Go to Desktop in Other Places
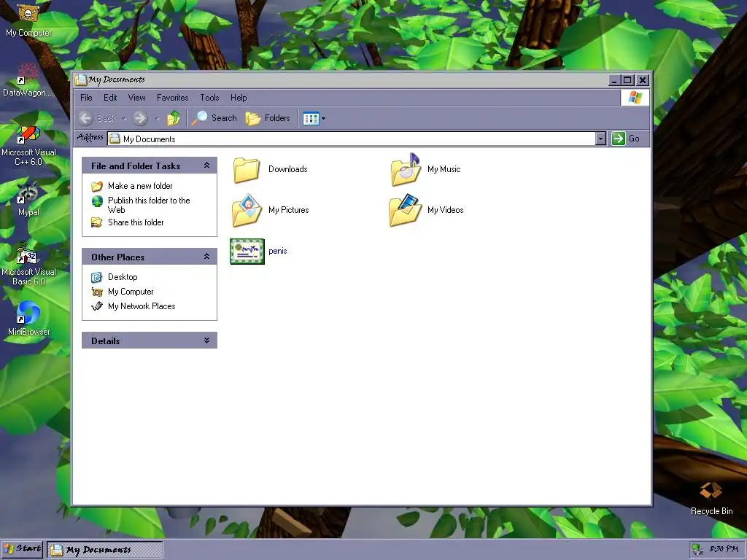The image size is (747, 560). coord(123,276)
